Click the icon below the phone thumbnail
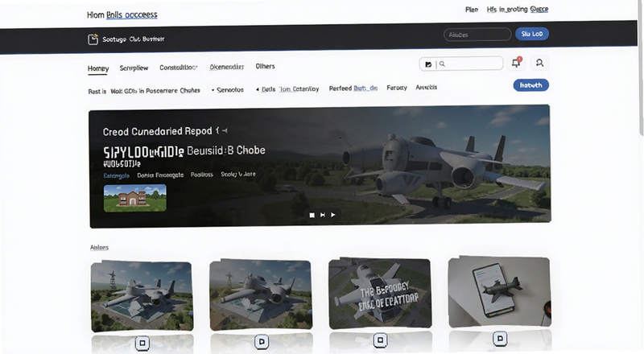Image resolution: width=644 pixels, height=354 pixels. click(x=500, y=339)
